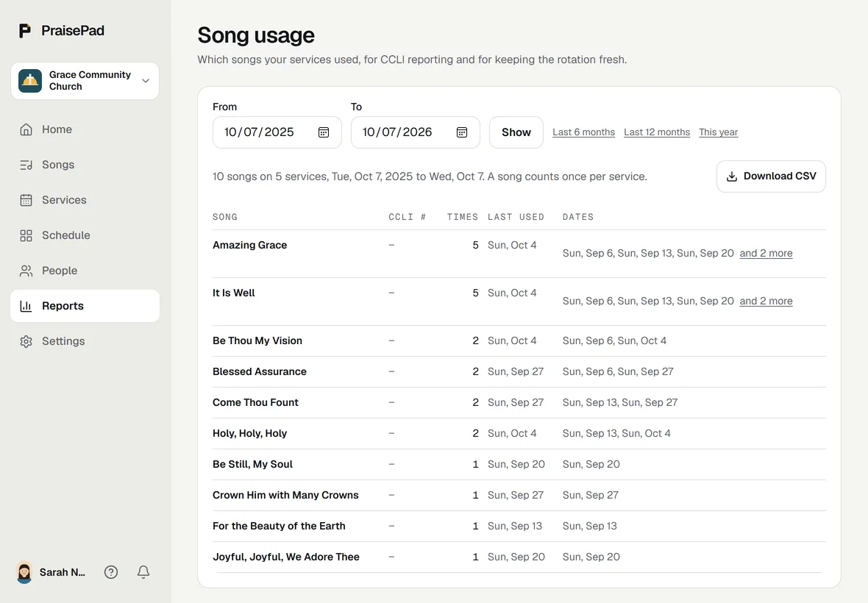The height and width of the screenshot is (603, 868).
Task: Click the Services calendar icon
Action: pyautogui.click(x=26, y=200)
